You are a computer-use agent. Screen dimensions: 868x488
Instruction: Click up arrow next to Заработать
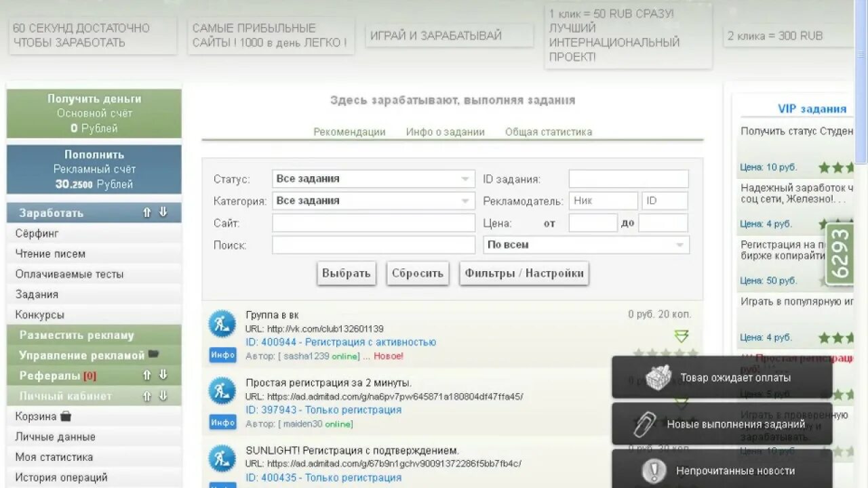click(146, 212)
